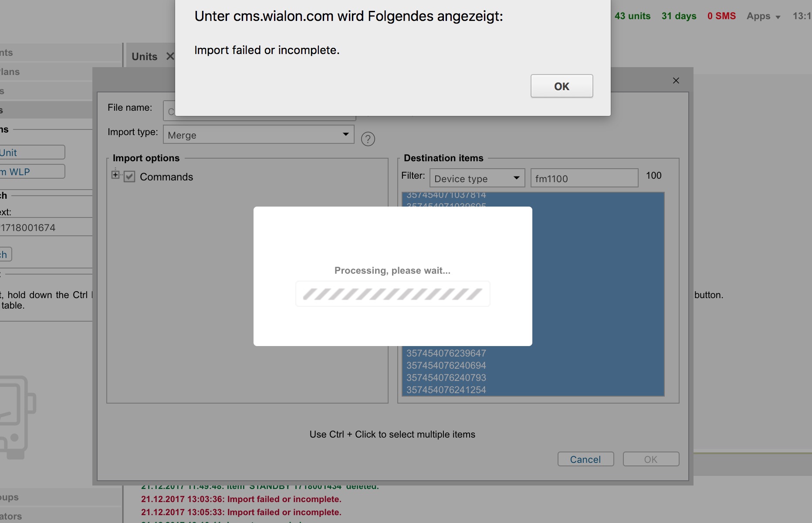The image size is (812, 523).
Task: Click the 0 SMS indicator
Action: pyautogui.click(x=721, y=16)
